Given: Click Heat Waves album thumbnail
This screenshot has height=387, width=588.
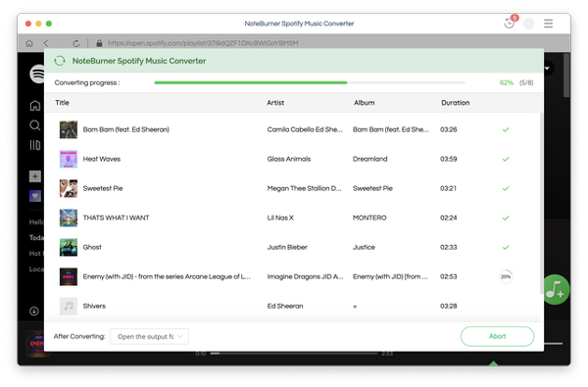Looking at the screenshot, I should (69, 159).
